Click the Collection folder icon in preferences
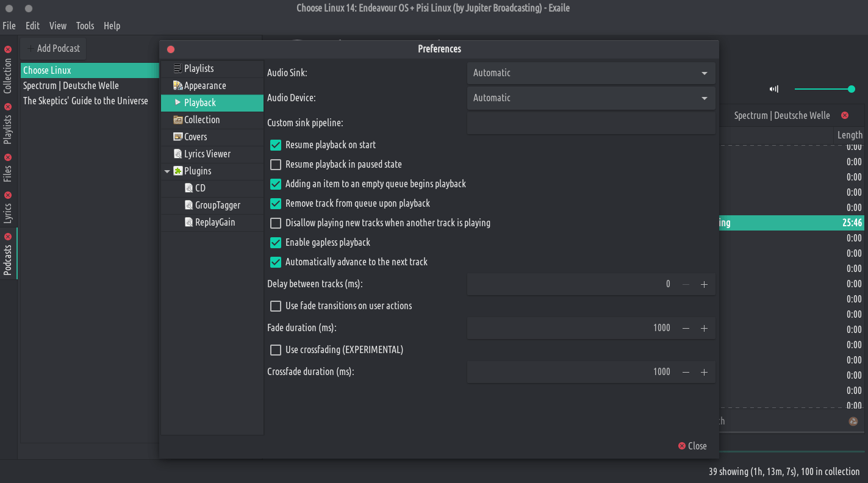Viewport: 868px width, 483px height. pos(178,120)
